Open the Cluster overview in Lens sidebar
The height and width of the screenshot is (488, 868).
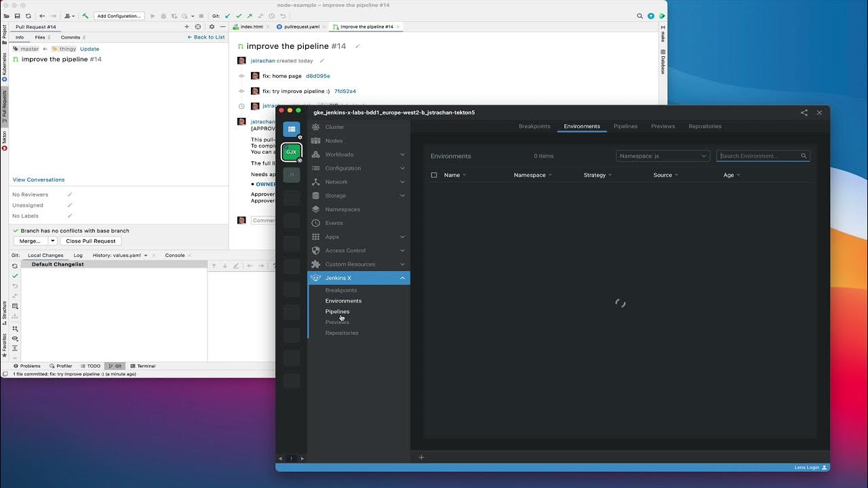click(358, 127)
